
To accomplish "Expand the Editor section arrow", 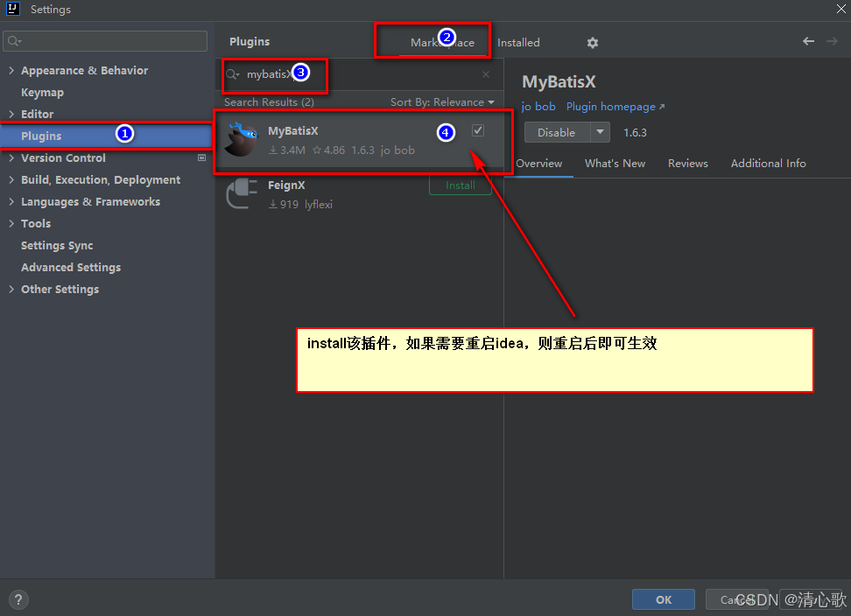I will [x=11, y=114].
